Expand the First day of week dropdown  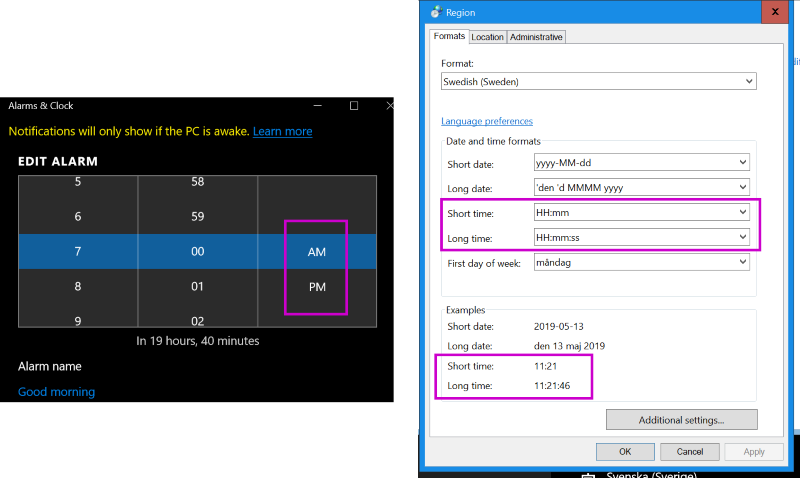tap(641, 262)
